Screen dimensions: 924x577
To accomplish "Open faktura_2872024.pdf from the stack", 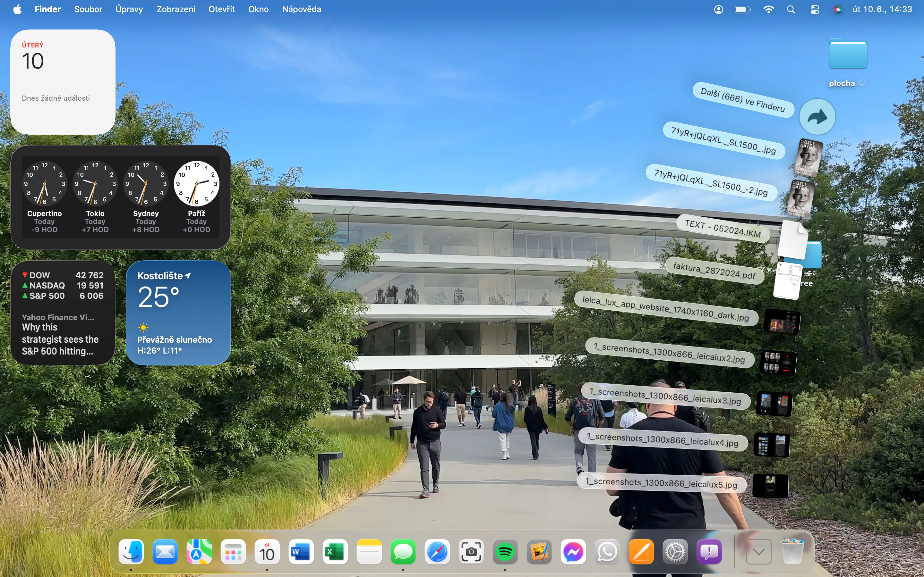I will click(x=714, y=270).
